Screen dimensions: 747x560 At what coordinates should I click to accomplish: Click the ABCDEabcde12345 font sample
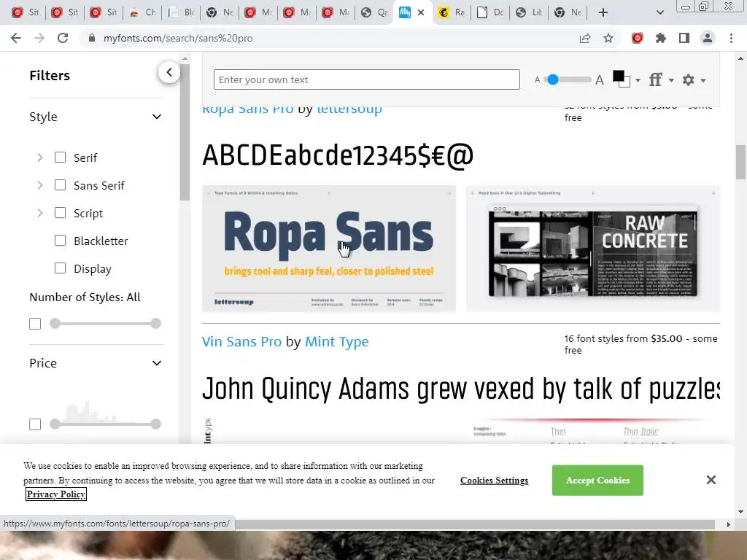point(338,155)
